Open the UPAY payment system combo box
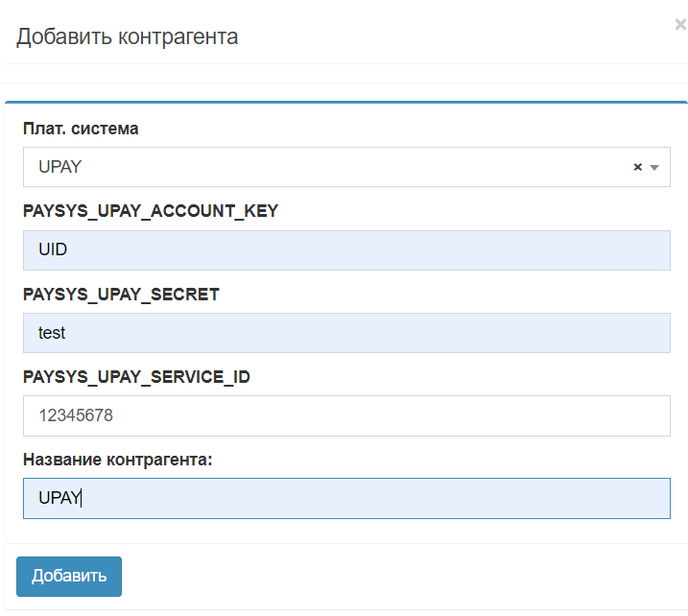Viewport: 688px width, 616px height. [326, 167]
